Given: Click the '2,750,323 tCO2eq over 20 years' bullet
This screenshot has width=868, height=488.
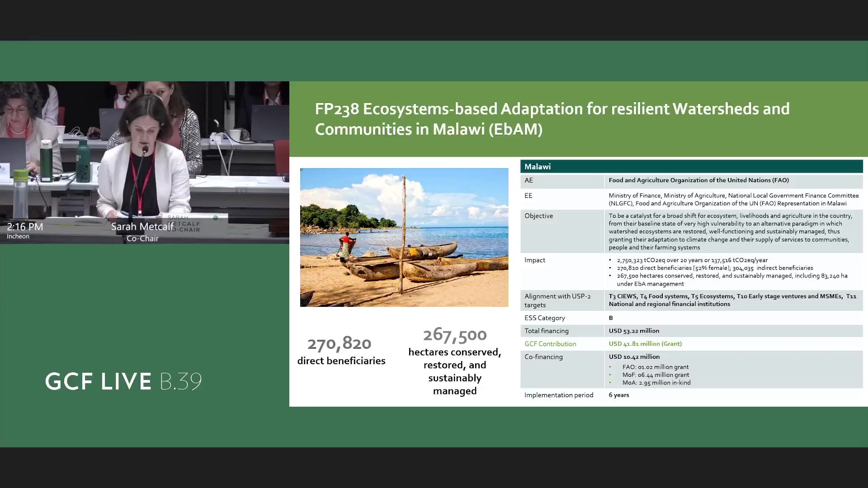Looking at the screenshot, I should tap(692, 260).
